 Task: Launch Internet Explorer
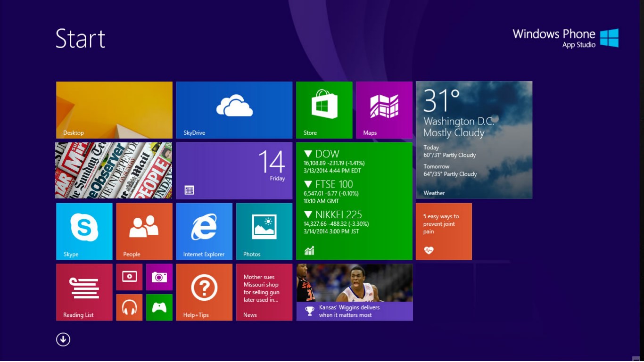(x=204, y=231)
